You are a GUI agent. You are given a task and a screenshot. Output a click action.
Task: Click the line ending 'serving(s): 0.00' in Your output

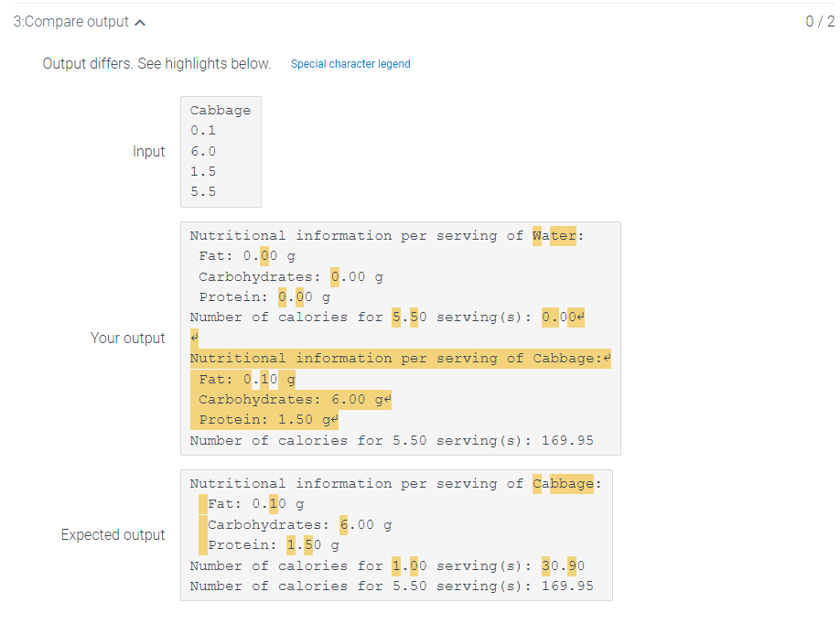click(x=387, y=317)
